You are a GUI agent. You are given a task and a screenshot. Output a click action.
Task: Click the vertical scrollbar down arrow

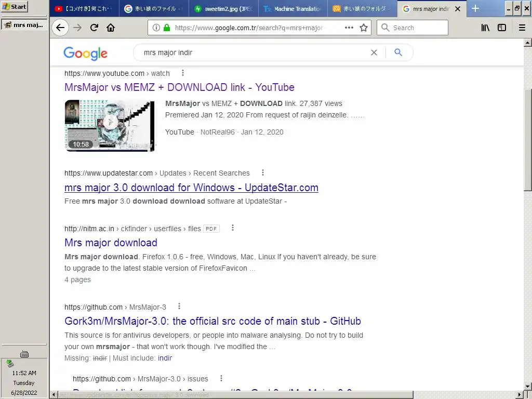pos(528,386)
